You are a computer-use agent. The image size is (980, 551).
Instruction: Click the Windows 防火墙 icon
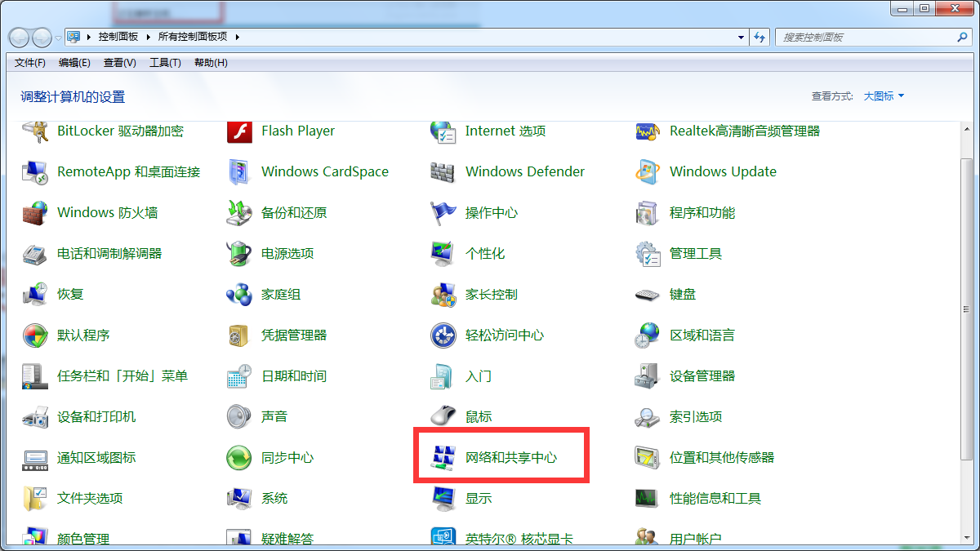coord(34,213)
